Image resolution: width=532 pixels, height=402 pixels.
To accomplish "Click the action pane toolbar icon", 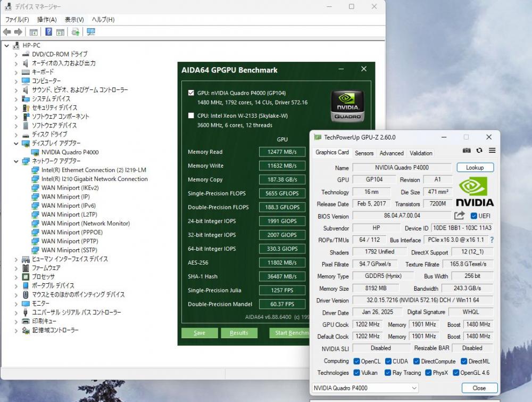I will [x=60, y=32].
